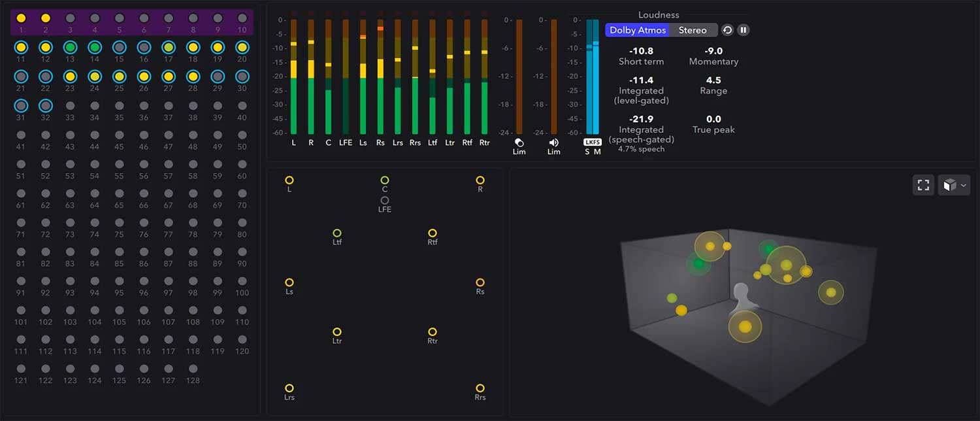Image resolution: width=980 pixels, height=421 pixels.
Task: Click the 4.5 Range value
Action: [x=713, y=80]
